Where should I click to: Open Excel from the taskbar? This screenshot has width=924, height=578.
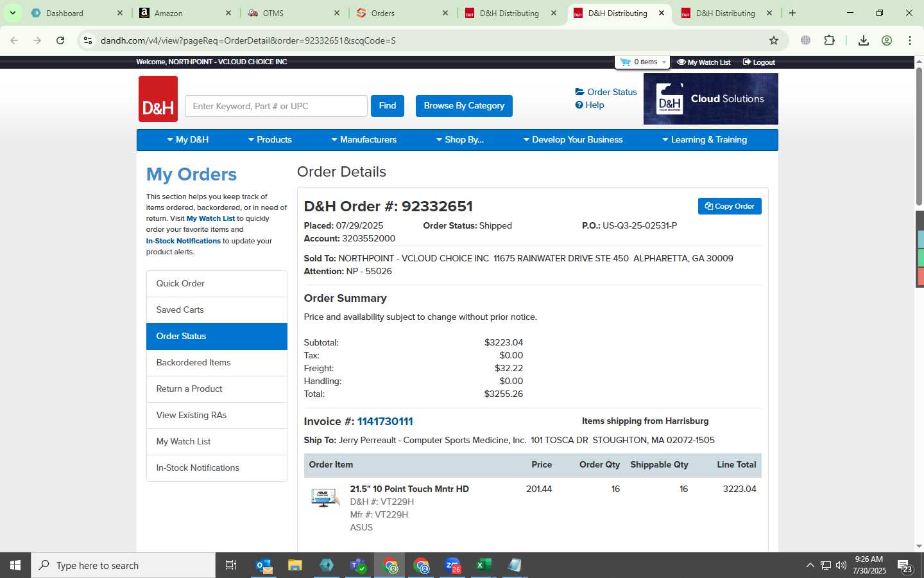click(x=484, y=565)
